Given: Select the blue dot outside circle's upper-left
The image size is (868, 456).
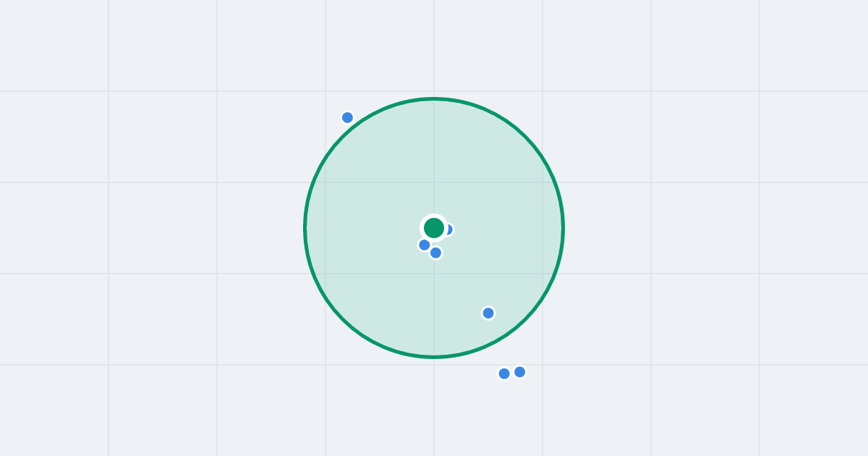Looking at the screenshot, I should 347,117.
